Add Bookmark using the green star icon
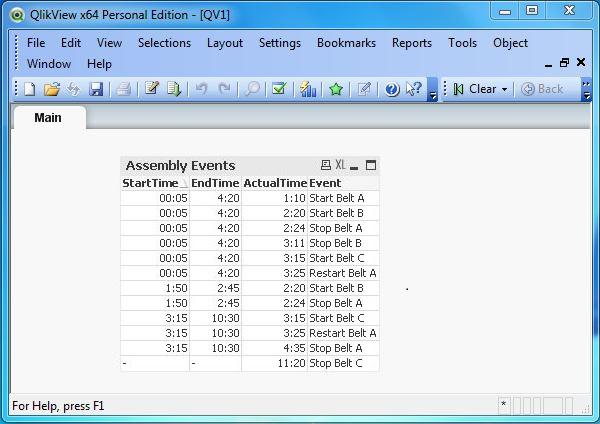The width and height of the screenshot is (600, 424). pos(336,89)
